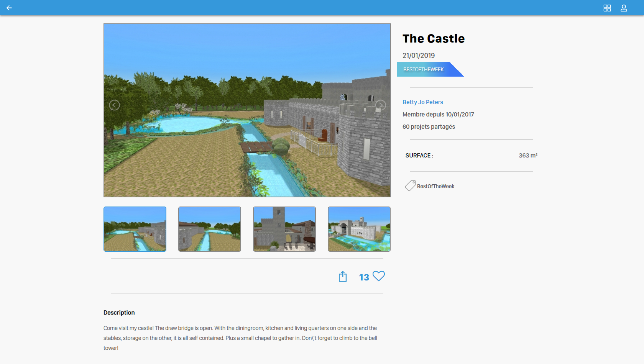Advance to the next castle image

[380, 105]
